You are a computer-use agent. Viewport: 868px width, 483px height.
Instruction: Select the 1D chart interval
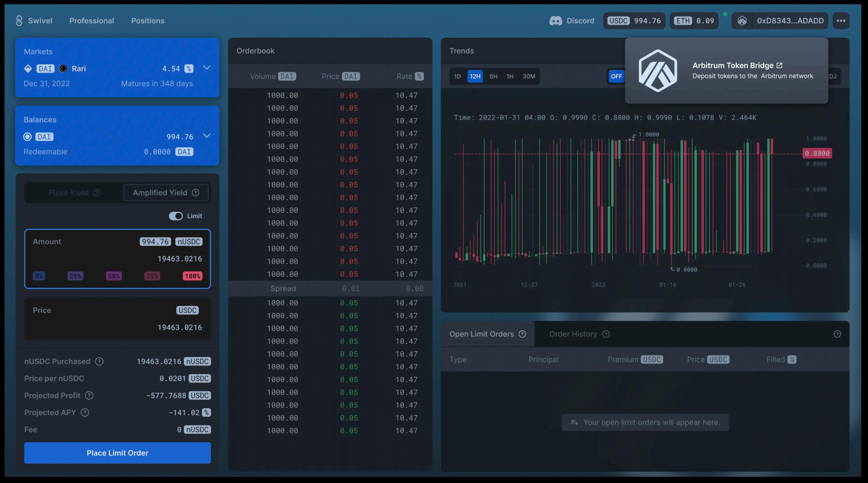457,77
